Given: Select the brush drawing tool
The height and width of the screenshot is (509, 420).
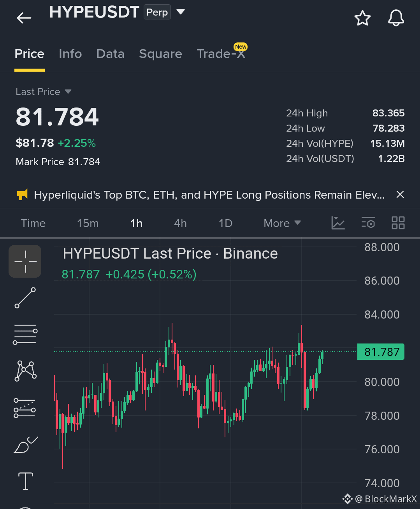Looking at the screenshot, I should click(x=26, y=445).
